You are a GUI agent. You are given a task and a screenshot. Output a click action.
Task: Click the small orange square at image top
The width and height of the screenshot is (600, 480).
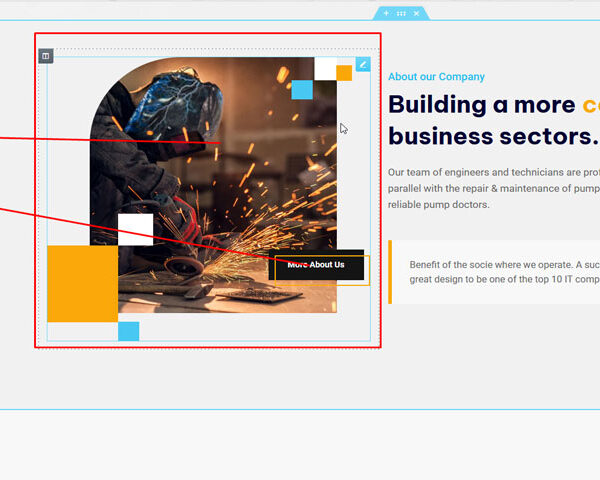[x=344, y=73]
